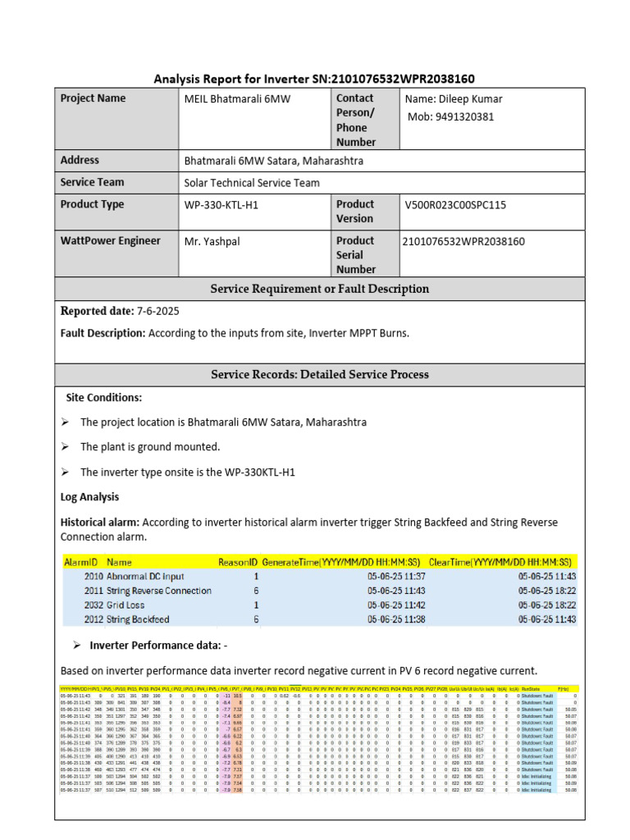The width and height of the screenshot is (630, 840).
Task: Click the 'Service Team' label cell
Action: [x=116, y=183]
